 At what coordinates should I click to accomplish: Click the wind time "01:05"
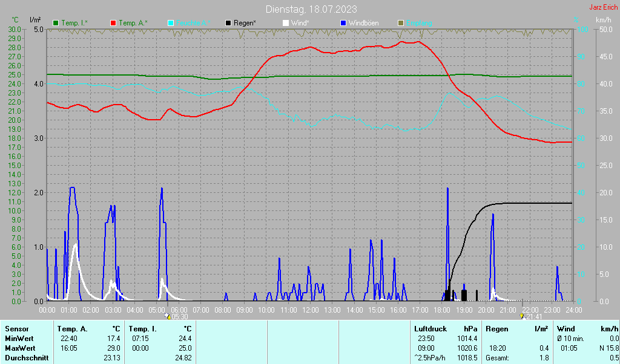[569, 349]
